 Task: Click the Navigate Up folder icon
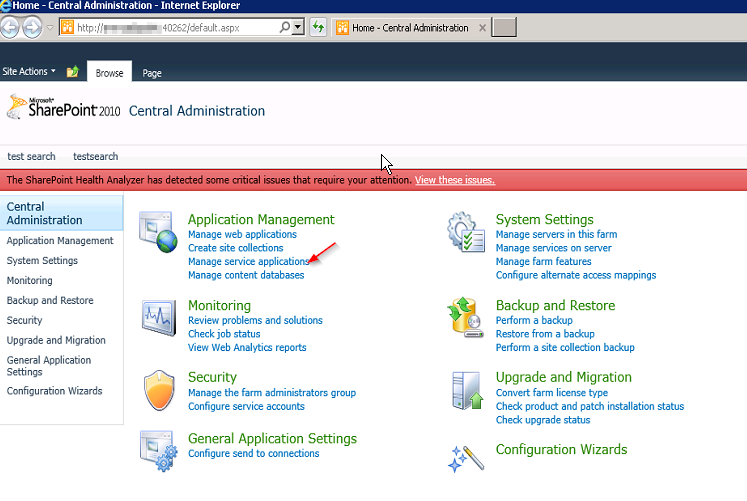[x=72, y=71]
